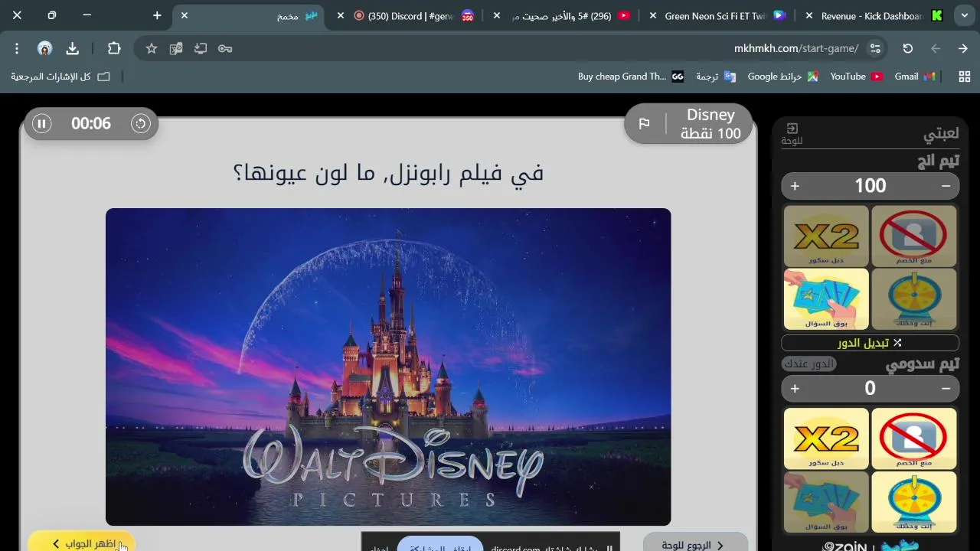The width and height of the screenshot is (980, 551).
Task: Increase Team Sadomi score with plus
Action: pos(795,389)
